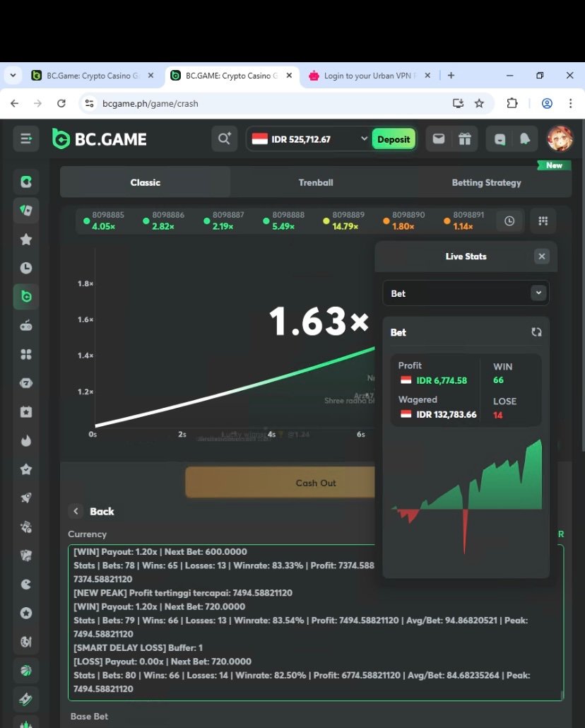Close the active BC.GAME browser tab
The image size is (585, 728).
click(x=289, y=75)
